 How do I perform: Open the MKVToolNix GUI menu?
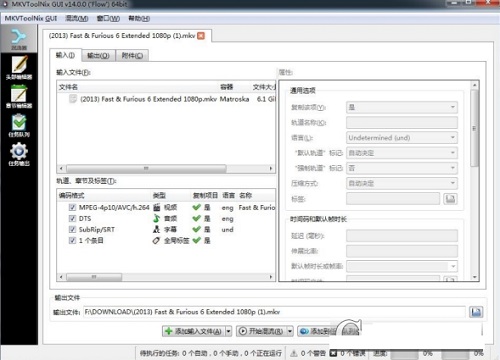pos(31,18)
